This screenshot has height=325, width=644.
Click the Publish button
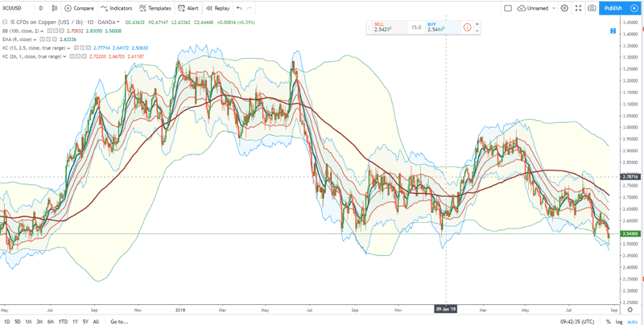click(613, 8)
